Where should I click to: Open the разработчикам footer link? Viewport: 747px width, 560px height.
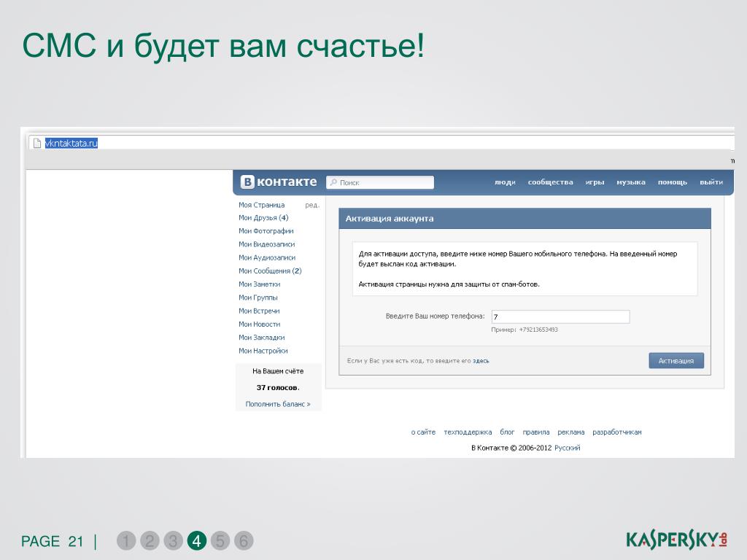(x=617, y=432)
